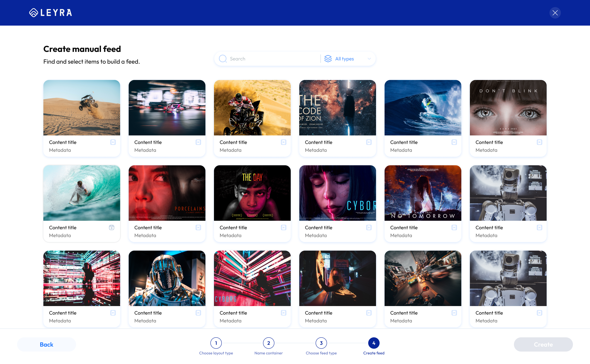Click calendar-play icon on surfer tube card
The width and height of the screenshot is (590, 364).
point(111,227)
